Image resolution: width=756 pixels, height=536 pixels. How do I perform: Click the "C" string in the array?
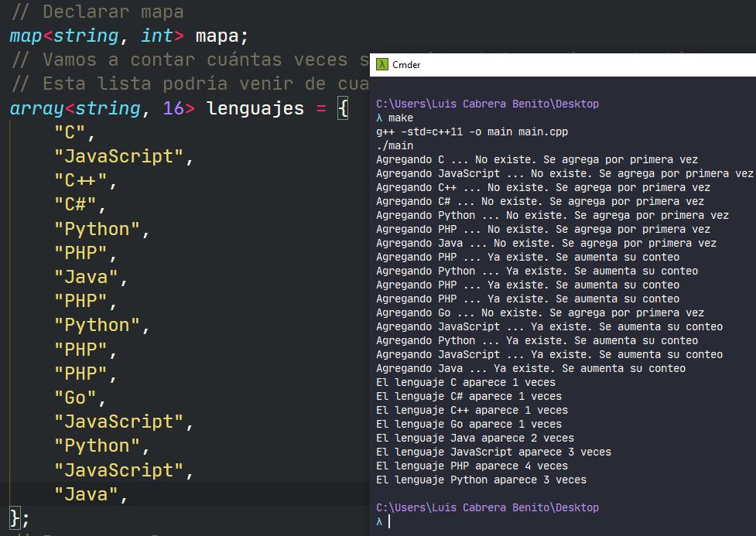[70, 132]
